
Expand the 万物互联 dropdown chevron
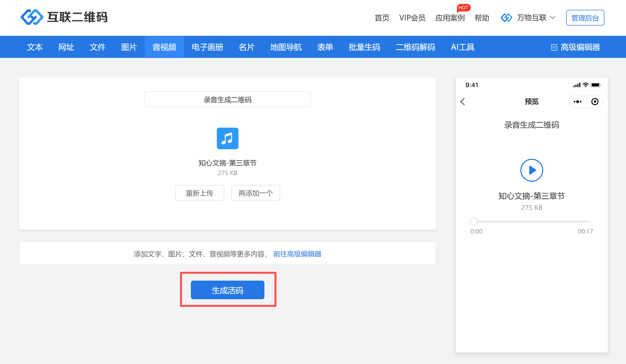point(553,18)
